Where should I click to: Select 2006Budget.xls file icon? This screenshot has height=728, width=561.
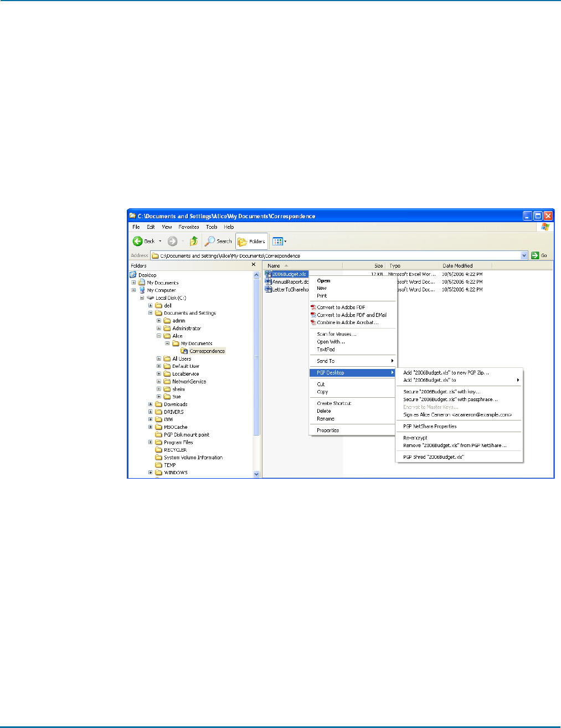point(268,274)
